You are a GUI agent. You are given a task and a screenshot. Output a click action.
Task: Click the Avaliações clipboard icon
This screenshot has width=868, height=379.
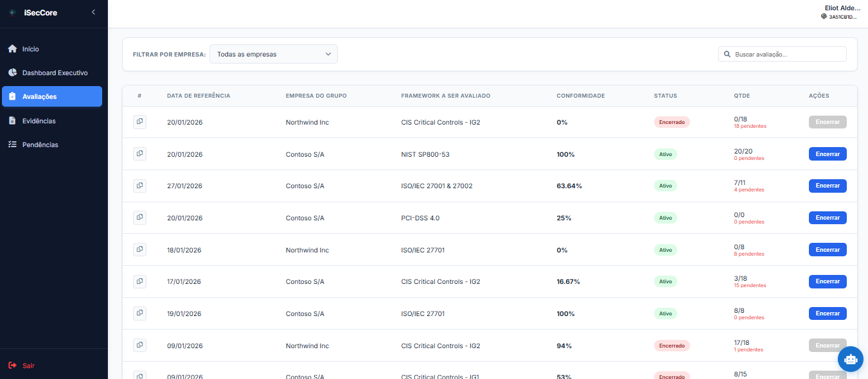click(12, 96)
